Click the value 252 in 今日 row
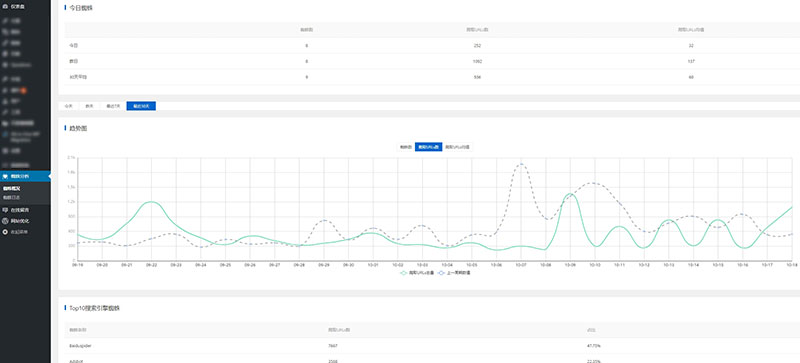 pyautogui.click(x=477, y=45)
